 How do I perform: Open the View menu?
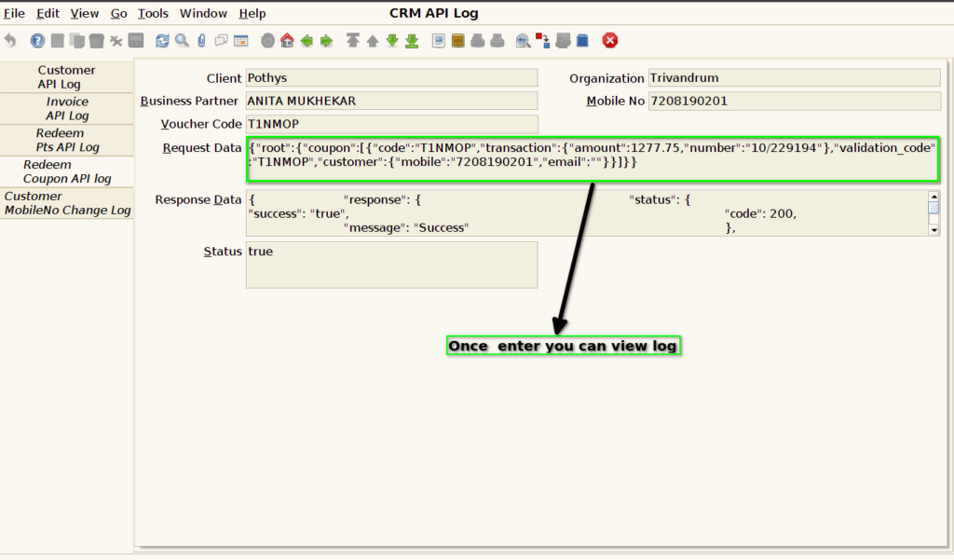(x=84, y=13)
